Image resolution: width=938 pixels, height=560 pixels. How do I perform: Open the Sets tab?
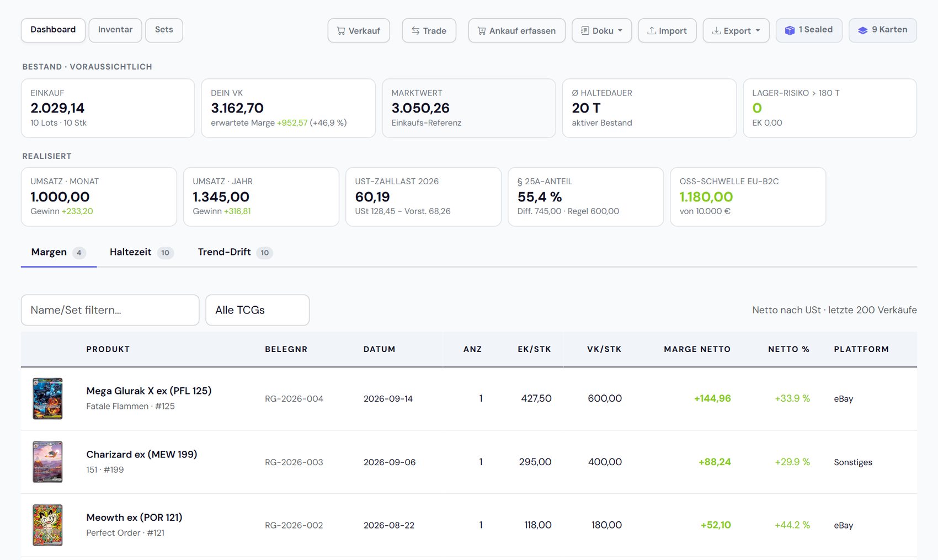coord(164,30)
